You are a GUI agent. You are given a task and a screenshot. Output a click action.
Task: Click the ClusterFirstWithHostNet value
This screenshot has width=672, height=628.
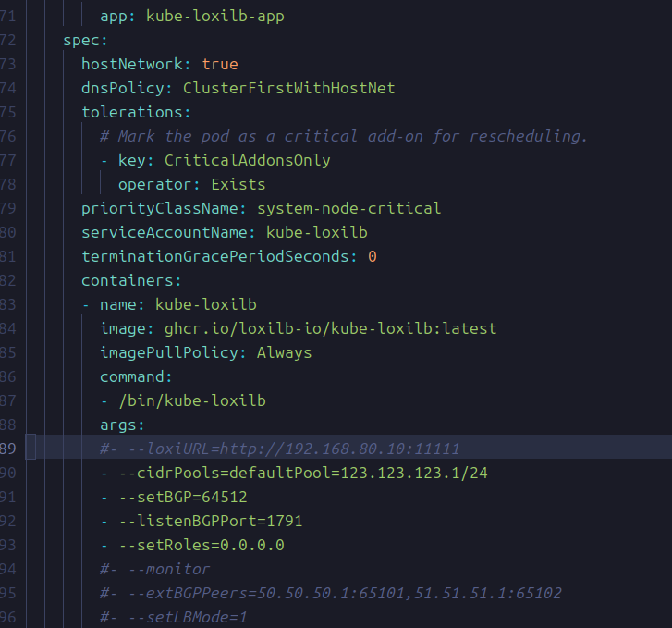point(288,89)
